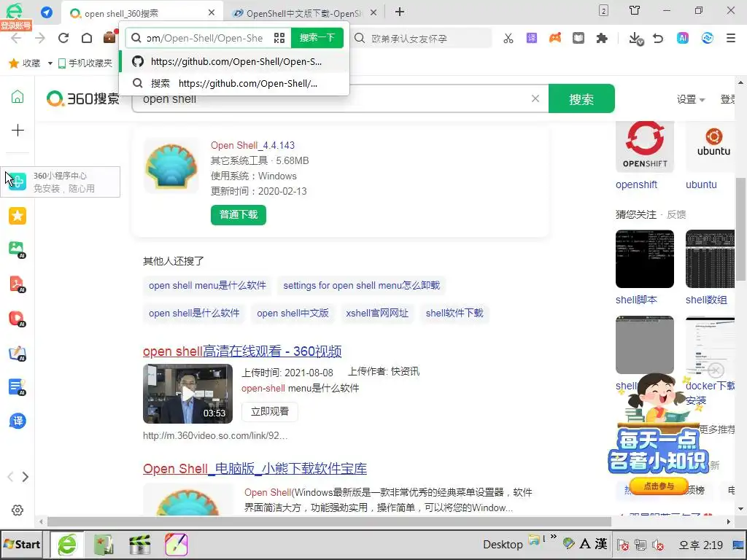747x560 pixels.
Task: Expand the favorites 收藏 dropdown arrow
Action: pyautogui.click(x=50, y=63)
